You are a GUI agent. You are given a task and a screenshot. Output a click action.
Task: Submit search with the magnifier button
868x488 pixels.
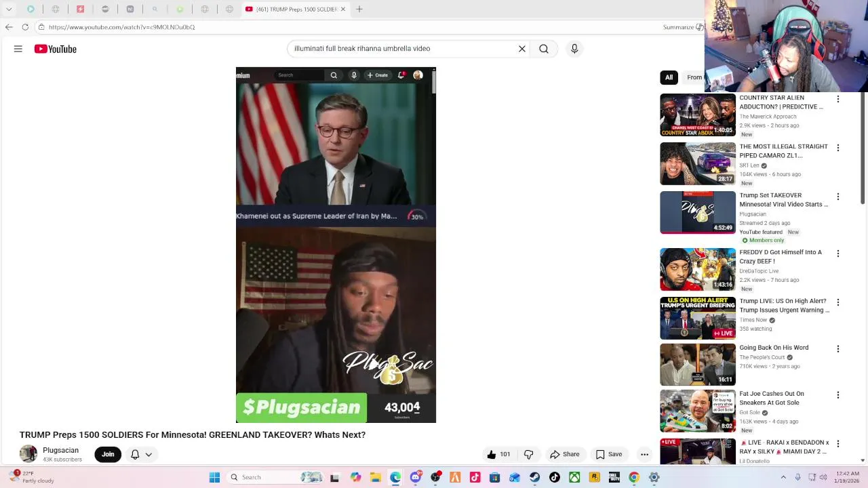click(x=544, y=49)
